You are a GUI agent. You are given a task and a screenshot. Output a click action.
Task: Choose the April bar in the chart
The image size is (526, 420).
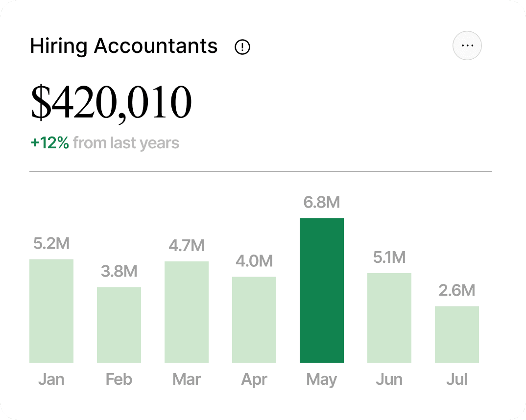254,320
